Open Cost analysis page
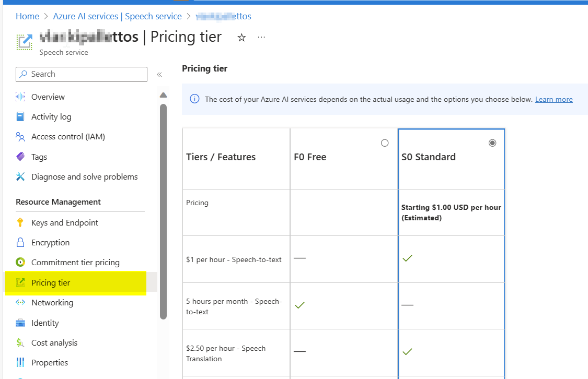The image size is (588, 379). click(54, 342)
